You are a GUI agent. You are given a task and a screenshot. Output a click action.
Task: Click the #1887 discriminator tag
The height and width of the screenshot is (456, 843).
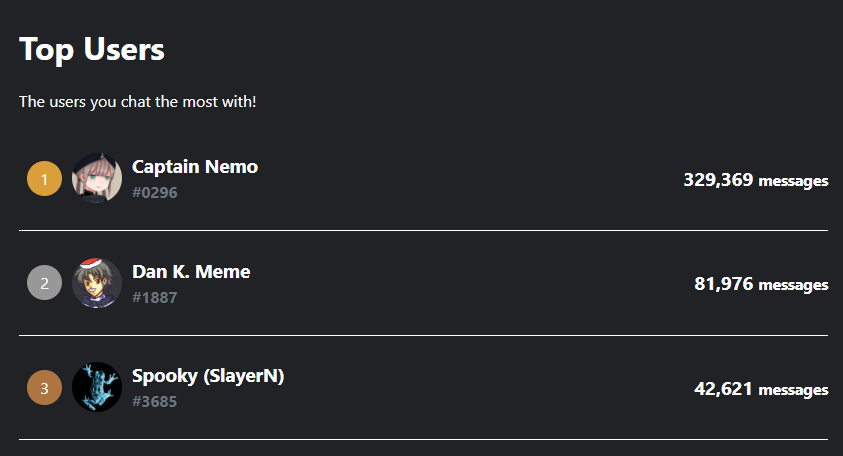point(155,297)
